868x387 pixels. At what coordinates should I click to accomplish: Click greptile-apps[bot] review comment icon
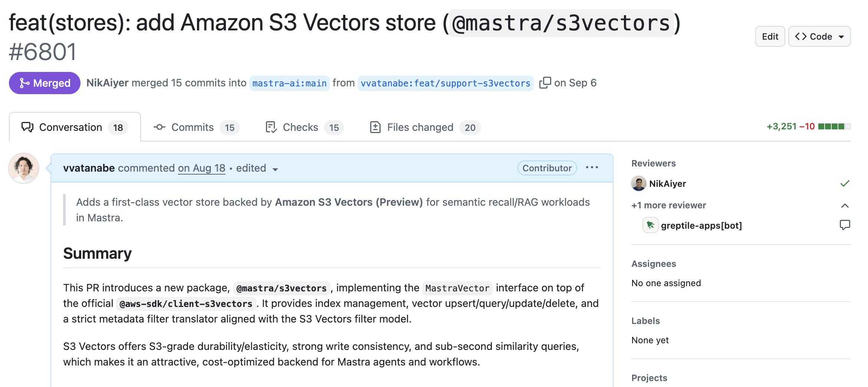[x=845, y=225]
